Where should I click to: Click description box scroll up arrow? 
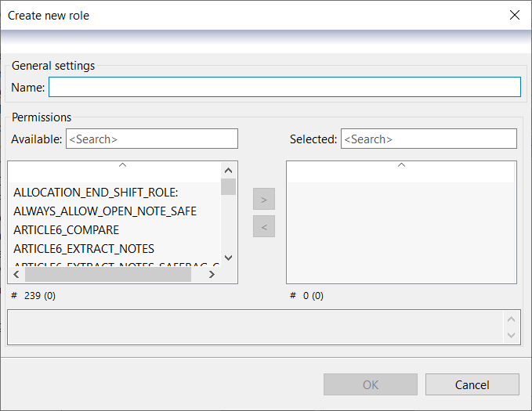click(512, 319)
